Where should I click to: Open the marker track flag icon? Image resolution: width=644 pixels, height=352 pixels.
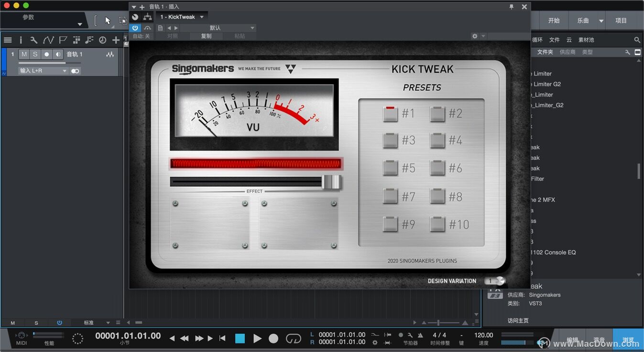(63, 40)
